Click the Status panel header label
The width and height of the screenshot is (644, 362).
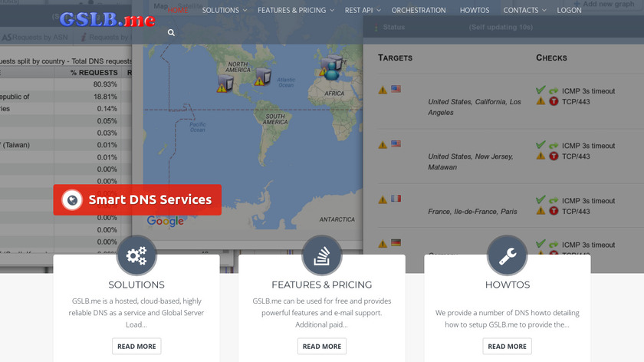[394, 27]
